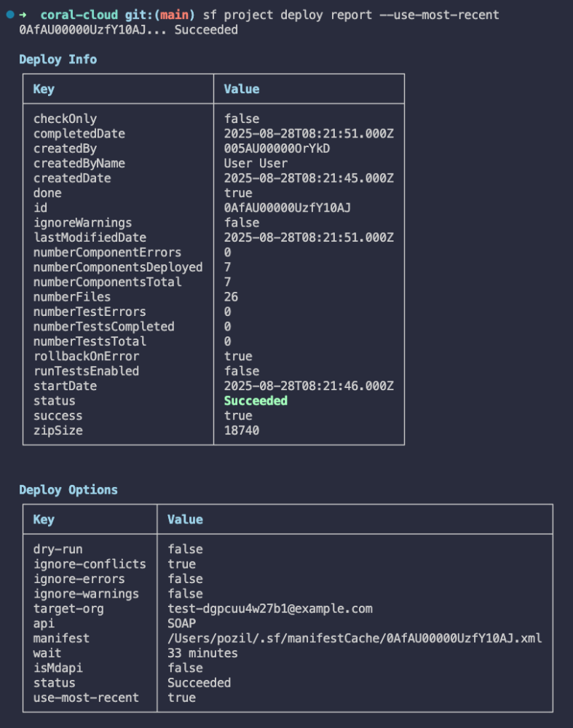Click the green prompt arrow
Viewport: 573px width, 728px height.
23,15
